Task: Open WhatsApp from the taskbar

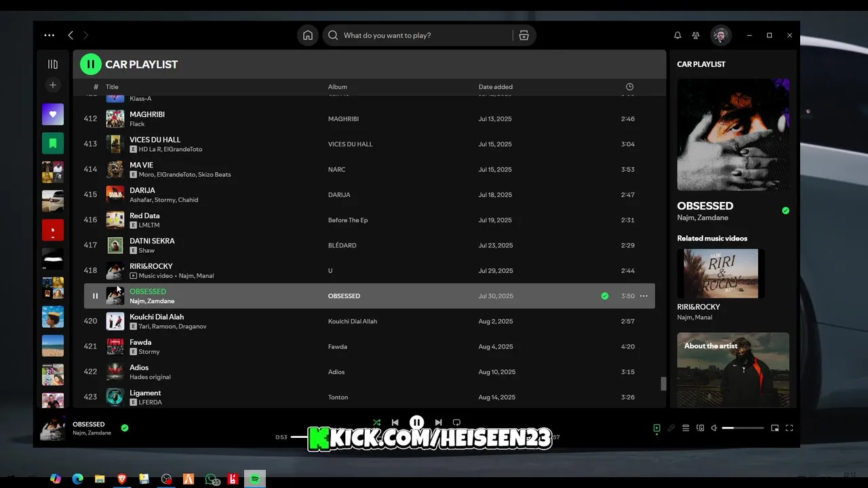Action: (x=211, y=479)
